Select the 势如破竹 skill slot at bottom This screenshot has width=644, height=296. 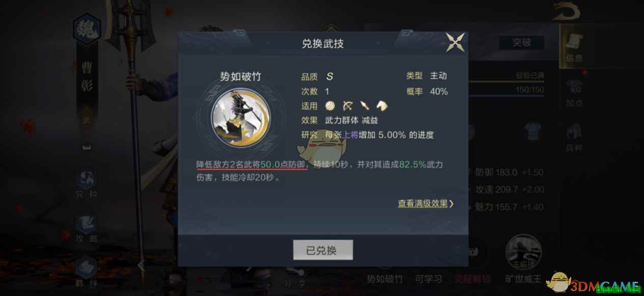[x=384, y=279]
